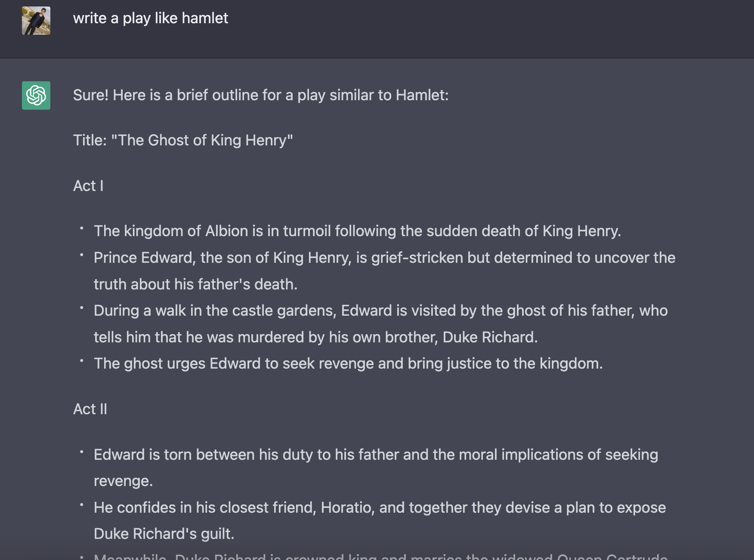Click the line starting "He confides in his closest"

point(380,508)
